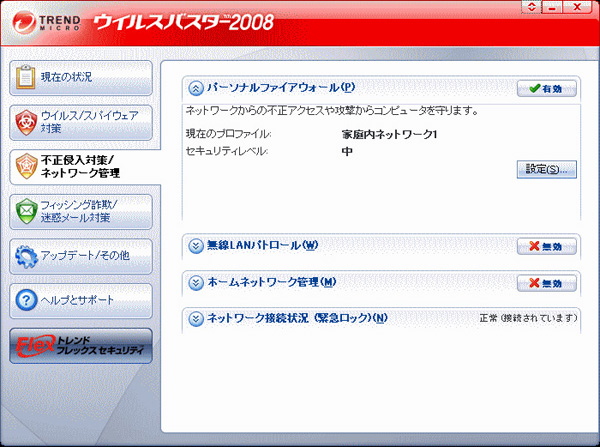Toggle the firewall 有効 status button
600x447 pixels.
[x=546, y=89]
